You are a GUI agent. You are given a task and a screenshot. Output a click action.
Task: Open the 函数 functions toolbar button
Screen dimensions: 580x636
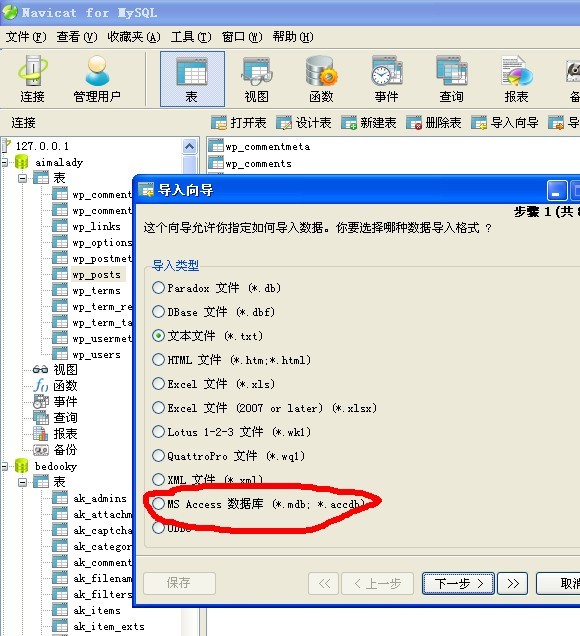(x=321, y=79)
